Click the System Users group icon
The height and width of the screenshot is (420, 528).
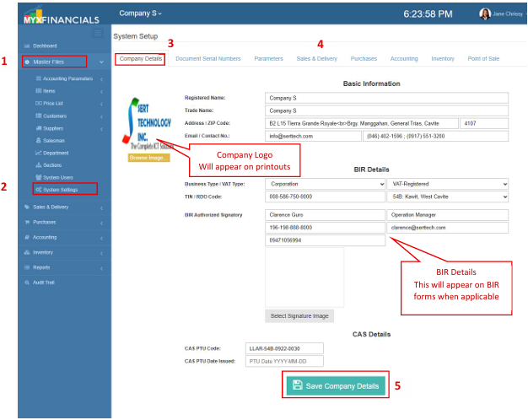(39, 177)
